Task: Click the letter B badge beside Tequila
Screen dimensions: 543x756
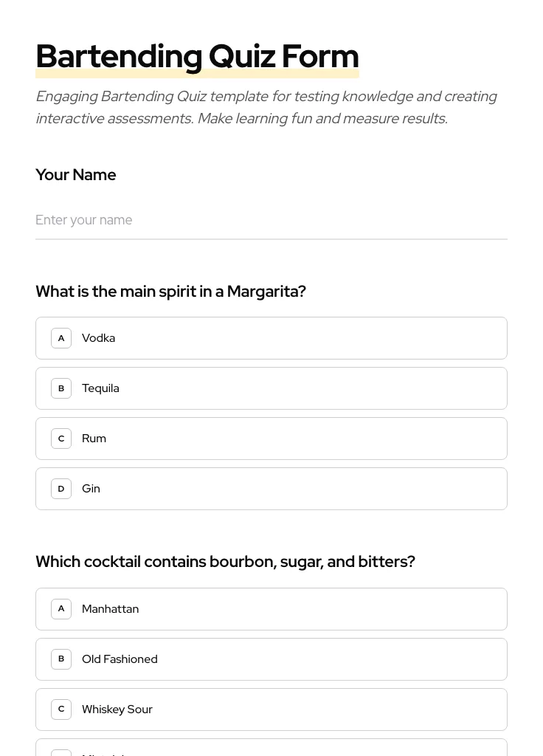Action: point(61,388)
